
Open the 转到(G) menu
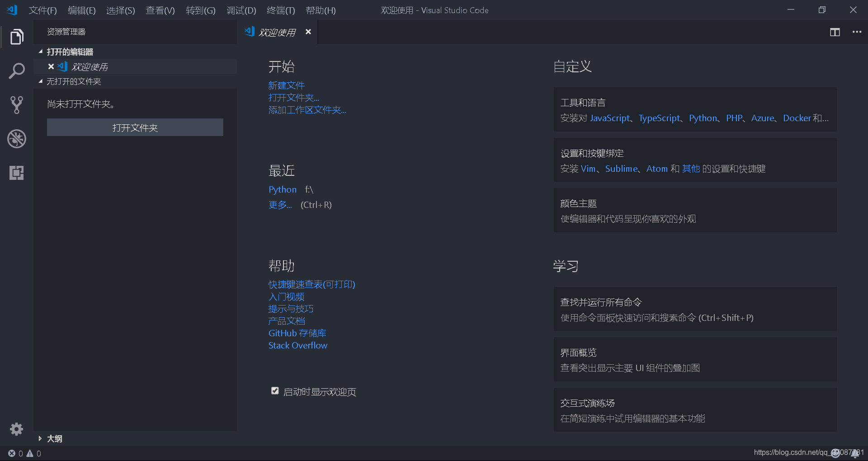[x=201, y=10]
